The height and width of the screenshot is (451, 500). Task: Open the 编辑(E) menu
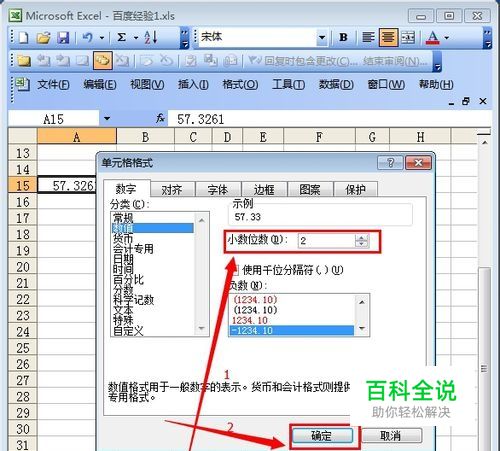pyautogui.click(x=100, y=85)
